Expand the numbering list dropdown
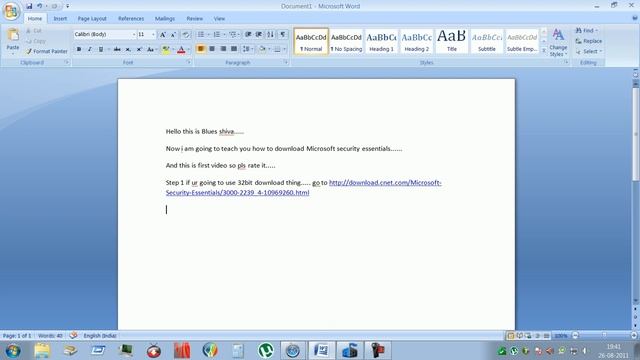Image resolution: width=640 pixels, height=360 pixels. pyautogui.click(x=224, y=35)
